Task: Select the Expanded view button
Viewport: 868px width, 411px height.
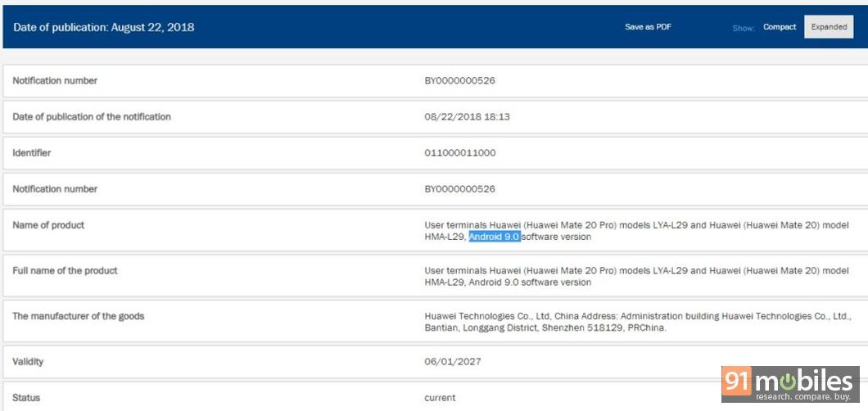Action: click(829, 26)
